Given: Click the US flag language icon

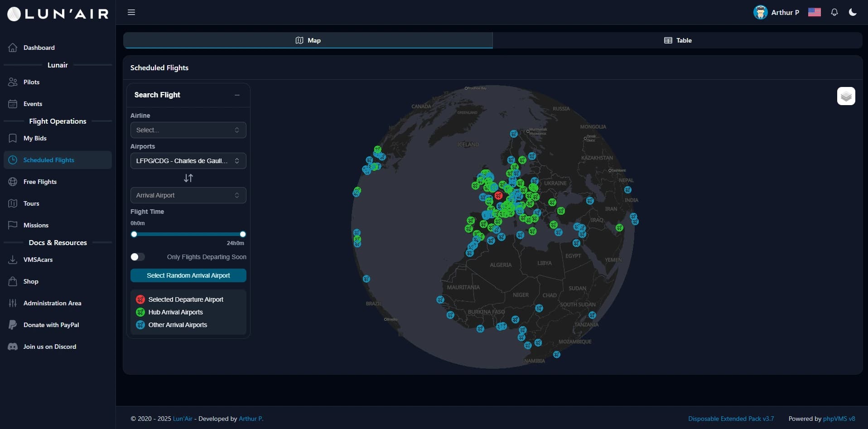Looking at the screenshot, I should tap(814, 12).
